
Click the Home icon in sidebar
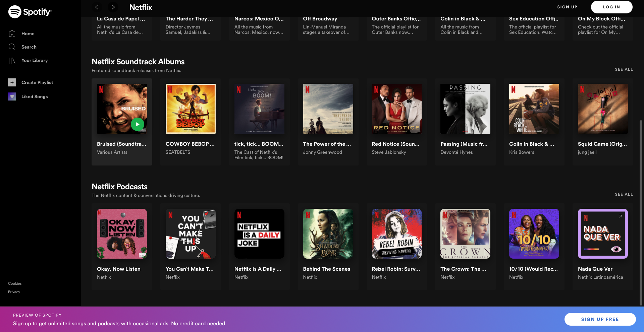[x=12, y=34]
